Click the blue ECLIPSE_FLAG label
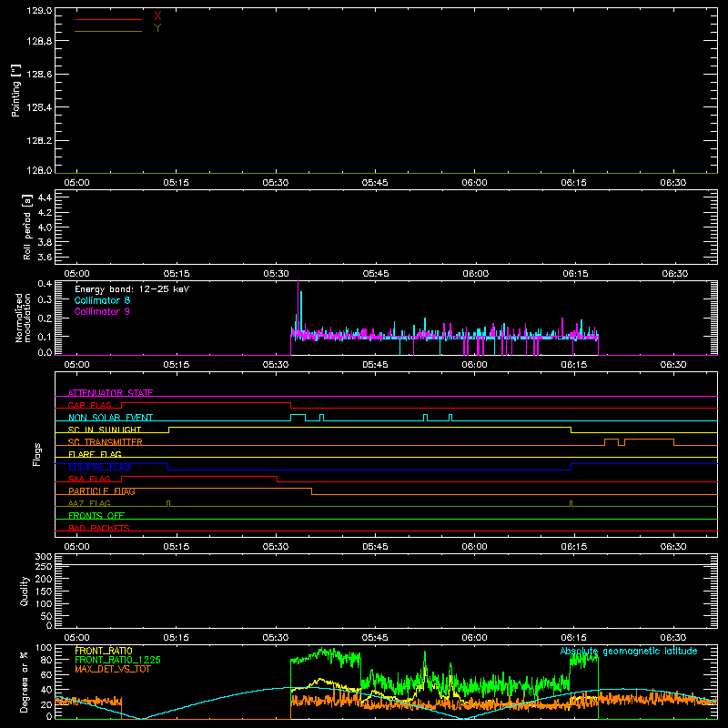 pyautogui.click(x=99, y=467)
